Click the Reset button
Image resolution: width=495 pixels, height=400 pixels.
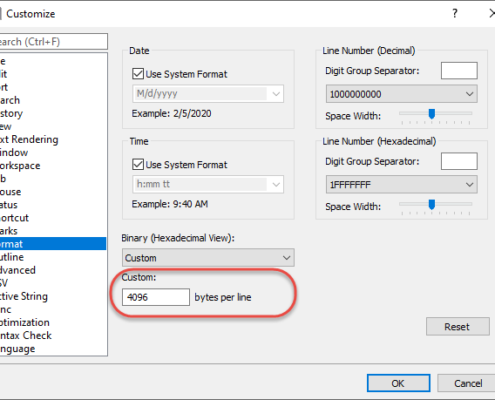457,326
